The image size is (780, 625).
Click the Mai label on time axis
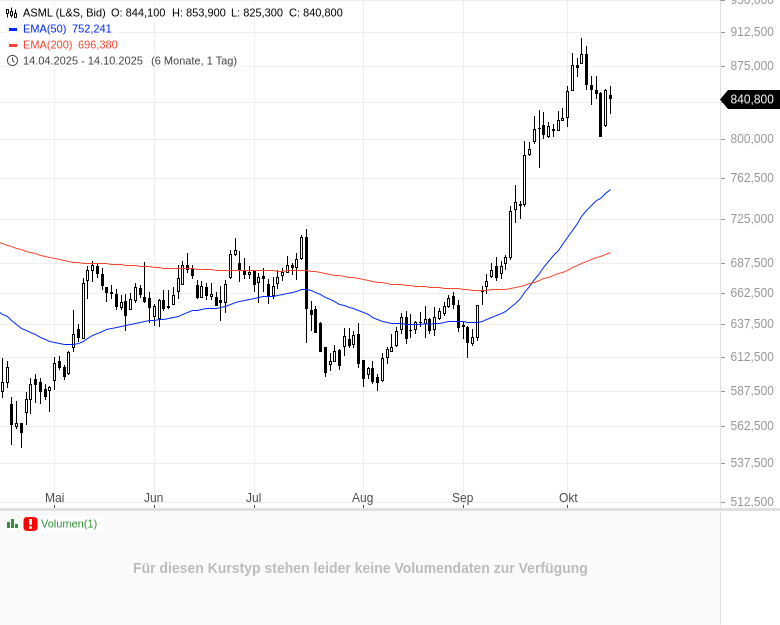(x=55, y=498)
